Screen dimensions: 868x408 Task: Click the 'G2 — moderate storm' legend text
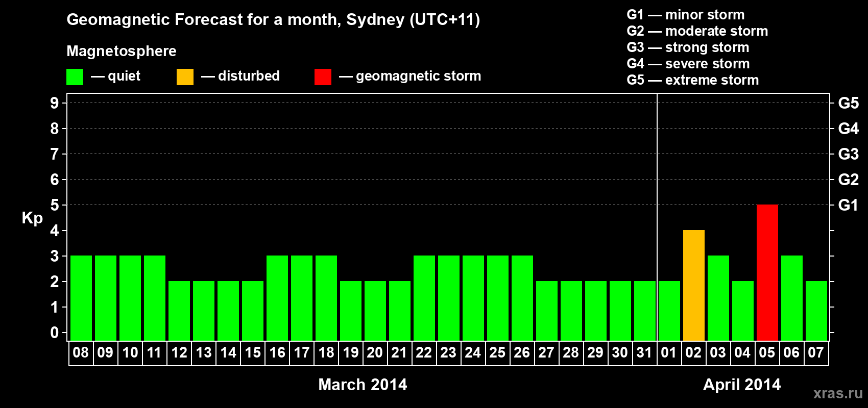coord(697,31)
